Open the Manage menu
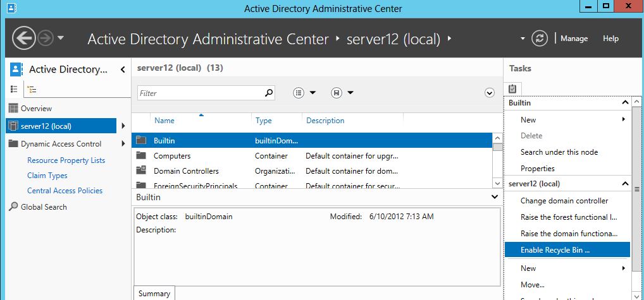Screen dimensions: 644x300 pyautogui.click(x=574, y=39)
